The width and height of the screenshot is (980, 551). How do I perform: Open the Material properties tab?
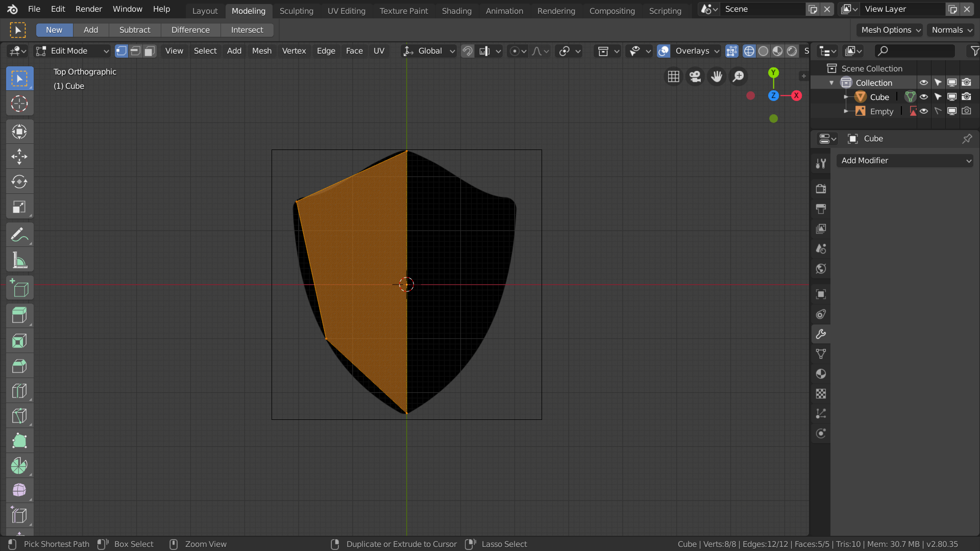821,374
